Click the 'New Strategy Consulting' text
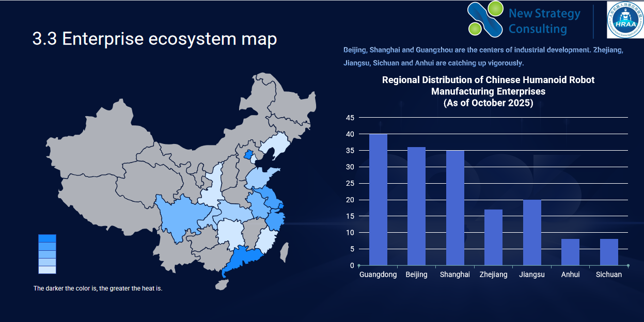 544,21
